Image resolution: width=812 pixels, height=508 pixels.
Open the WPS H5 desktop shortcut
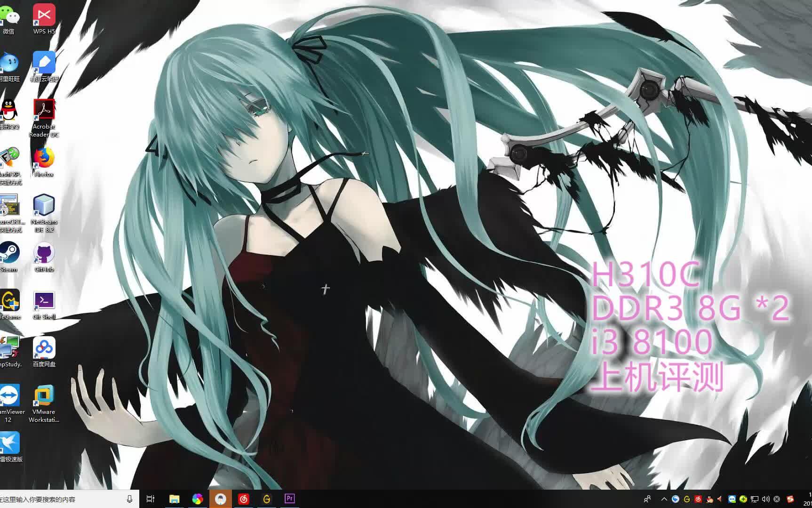click(44, 19)
